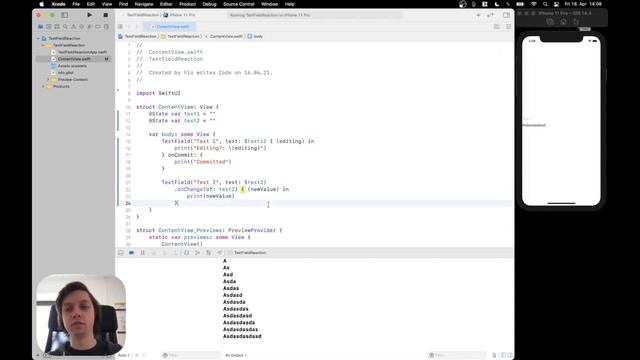Viewport: 640px width, 360px height.
Task: Select the Project navigator folder icon
Action: point(40,27)
